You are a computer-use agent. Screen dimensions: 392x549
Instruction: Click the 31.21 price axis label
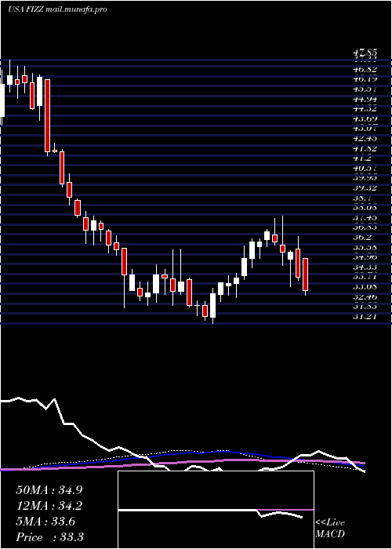(x=365, y=317)
